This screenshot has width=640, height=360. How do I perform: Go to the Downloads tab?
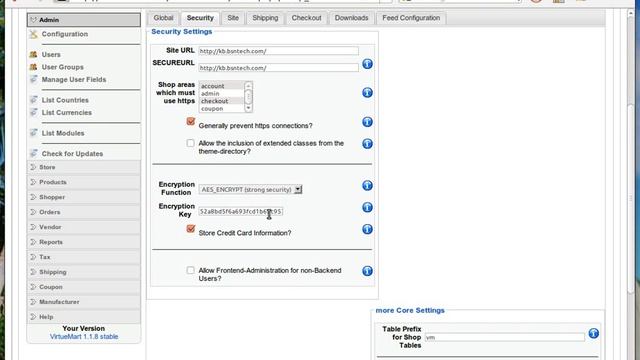[x=351, y=18]
